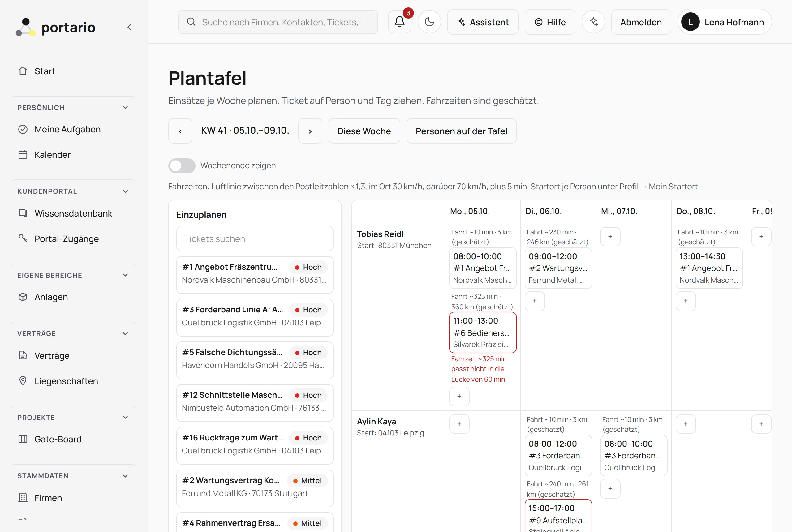Add another entry for Aylin Kaya on Mi., 07.10.
This screenshot has width=792, height=532.
(x=610, y=489)
